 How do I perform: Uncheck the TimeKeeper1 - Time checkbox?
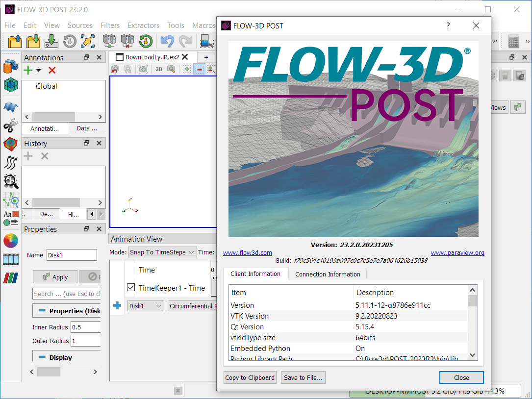(131, 287)
